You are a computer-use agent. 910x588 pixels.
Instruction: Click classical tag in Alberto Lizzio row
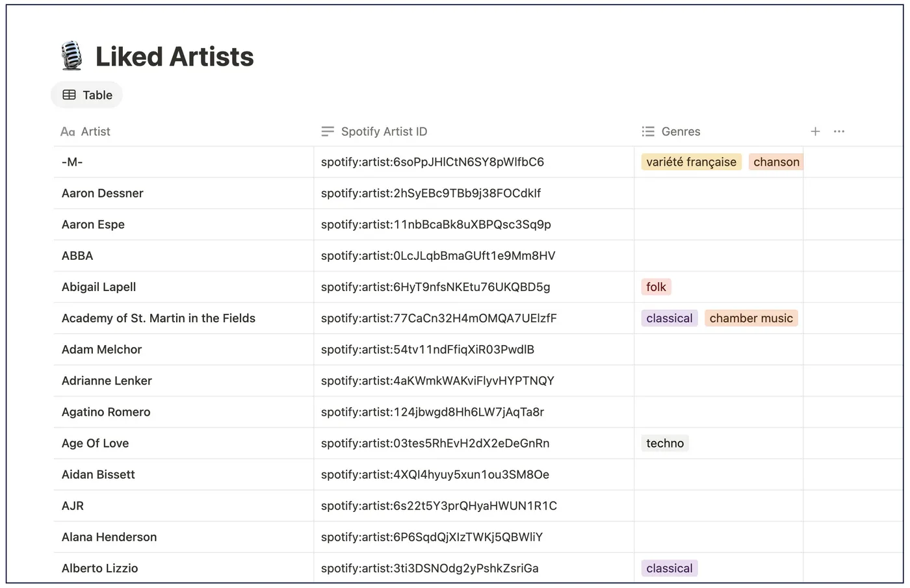pyautogui.click(x=669, y=568)
